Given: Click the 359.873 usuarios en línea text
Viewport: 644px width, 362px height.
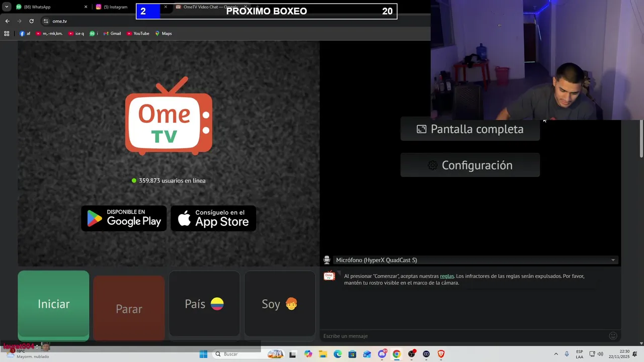Looking at the screenshot, I should 172,180.
